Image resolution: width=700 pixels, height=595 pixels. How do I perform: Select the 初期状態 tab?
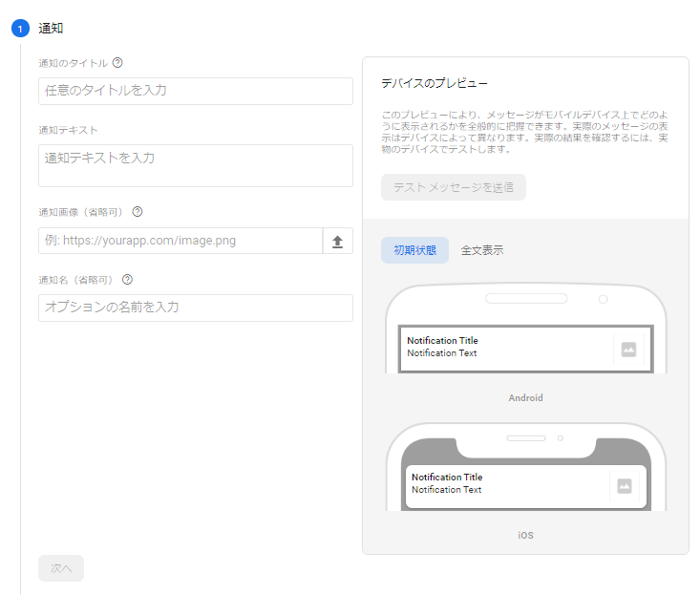point(414,250)
